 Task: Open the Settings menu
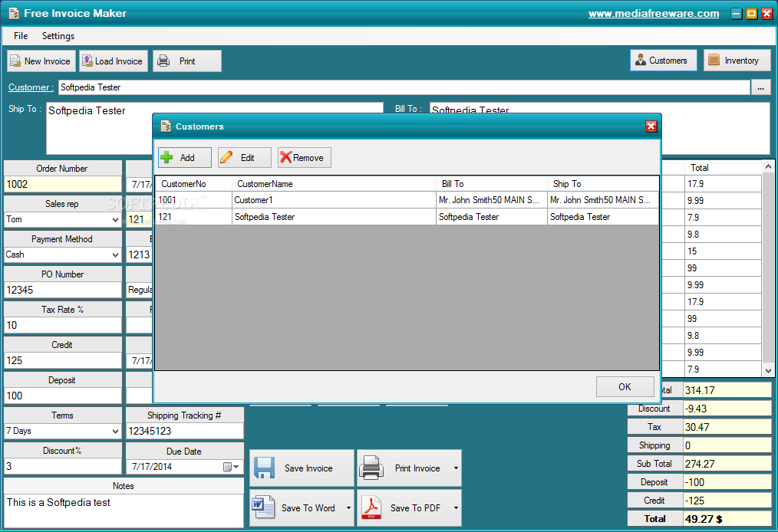click(x=58, y=36)
